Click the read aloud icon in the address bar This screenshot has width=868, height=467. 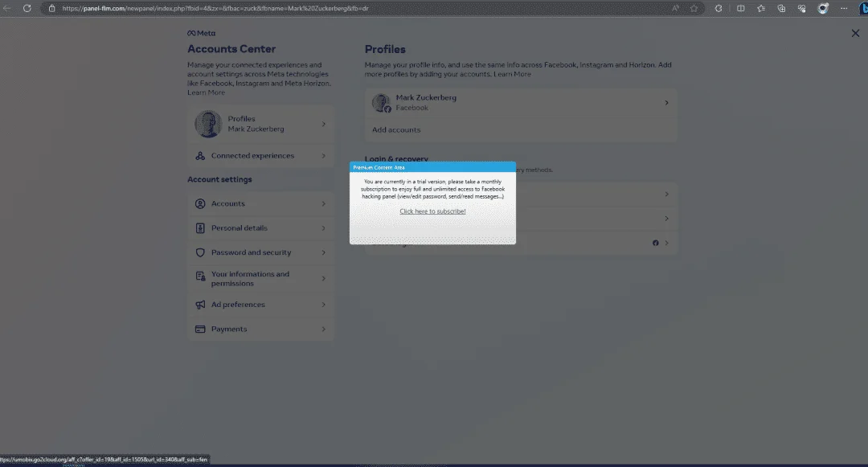(675, 8)
